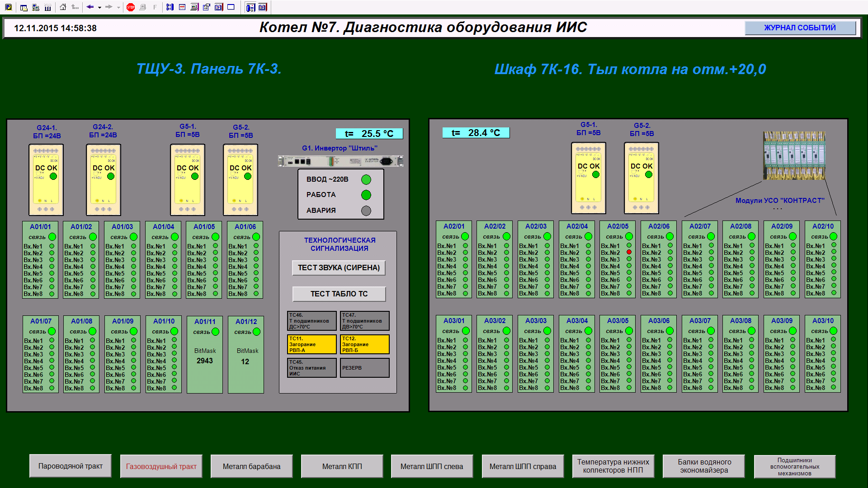This screenshot has height=488, width=868.
Task: Click the blue connected-blocks toolbar icon
Action: [x=170, y=7]
